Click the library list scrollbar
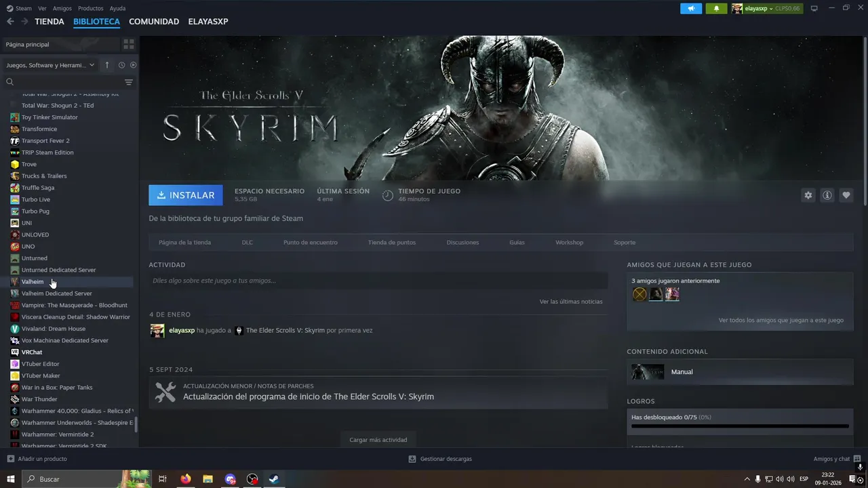 tap(136, 425)
